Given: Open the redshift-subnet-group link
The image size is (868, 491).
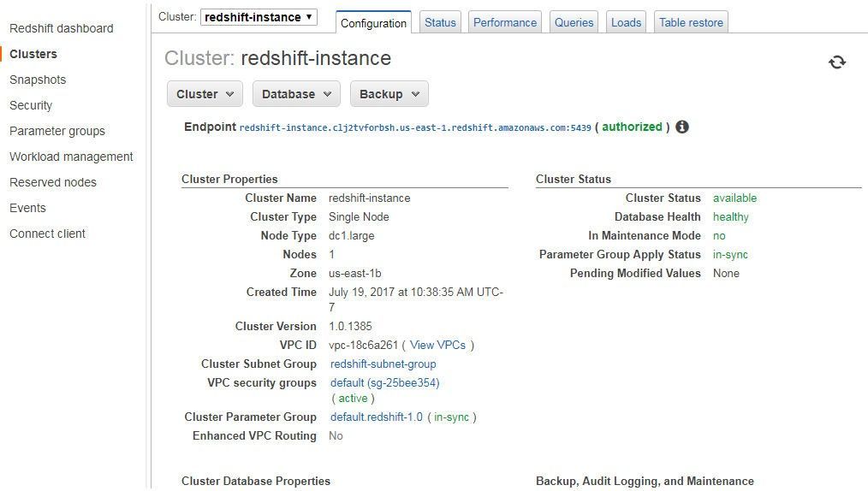Looking at the screenshot, I should pyautogui.click(x=383, y=364).
